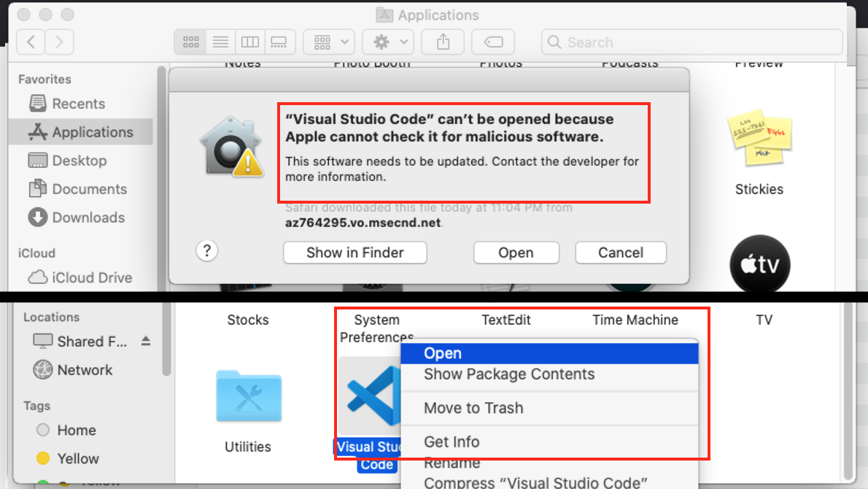
Task: Open the Action gear menu
Action: pyautogui.click(x=387, y=42)
